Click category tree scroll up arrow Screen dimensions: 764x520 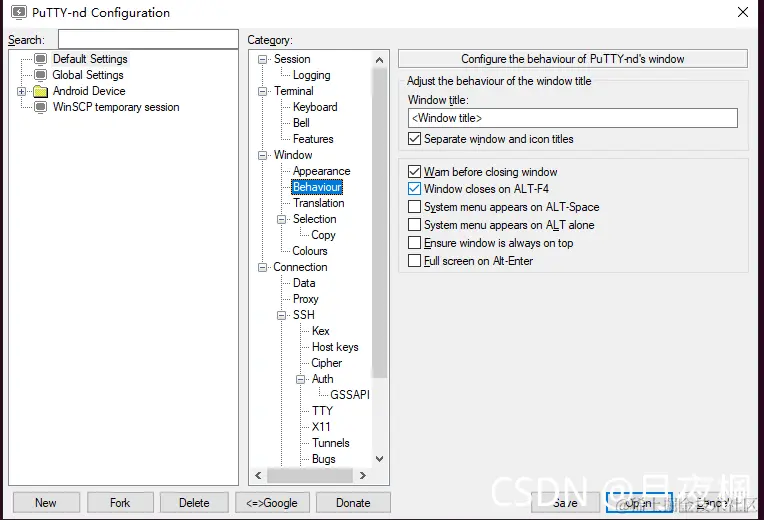(380, 60)
